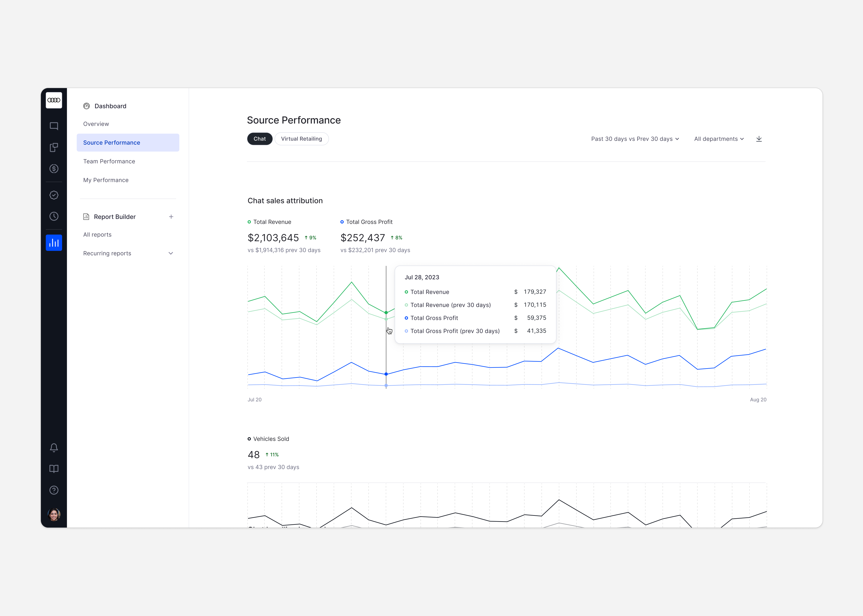Select the badge verification icon in the sidebar
863x616 pixels.
[54, 195]
